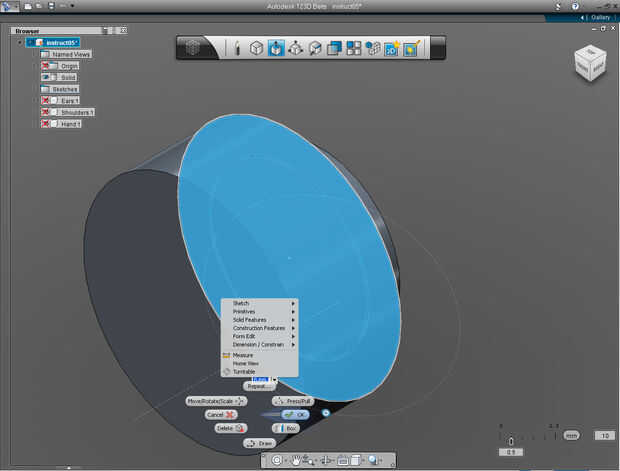Screen dimensions: 620x471
Task: Click the Open file icon in title bar
Action: (x=39, y=6)
